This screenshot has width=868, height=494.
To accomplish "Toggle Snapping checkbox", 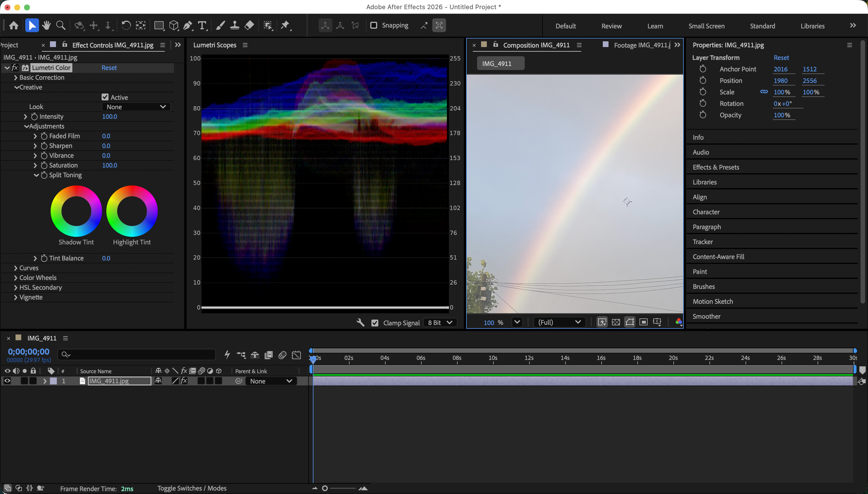I will pyautogui.click(x=373, y=26).
